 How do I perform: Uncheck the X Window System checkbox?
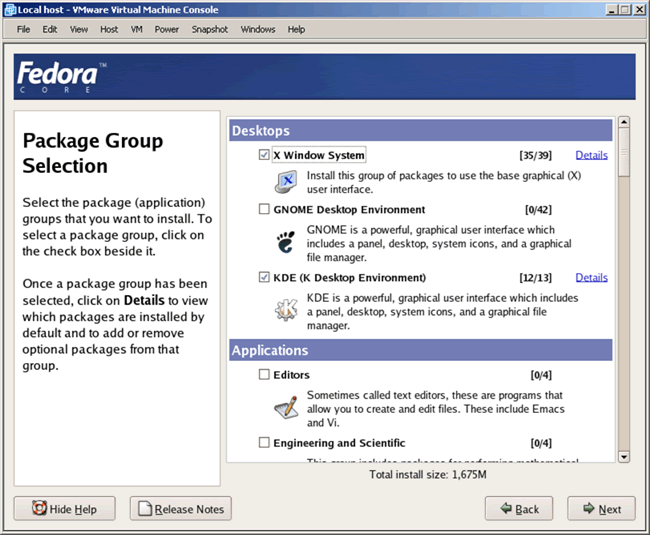264,155
